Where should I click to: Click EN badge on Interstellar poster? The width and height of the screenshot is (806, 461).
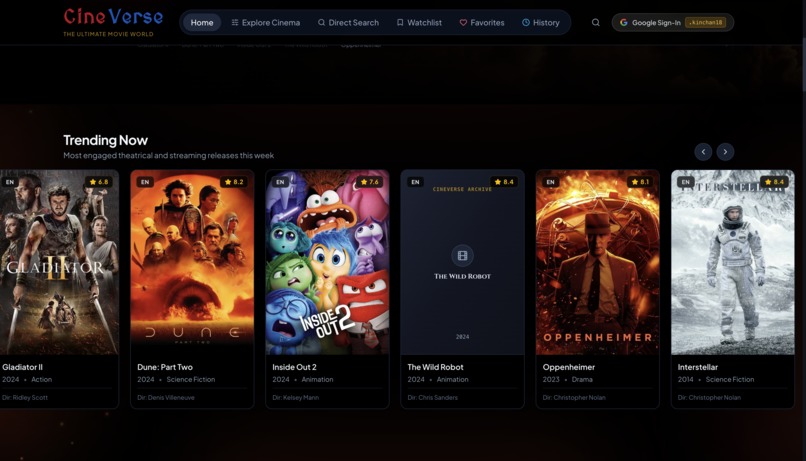[x=686, y=182]
